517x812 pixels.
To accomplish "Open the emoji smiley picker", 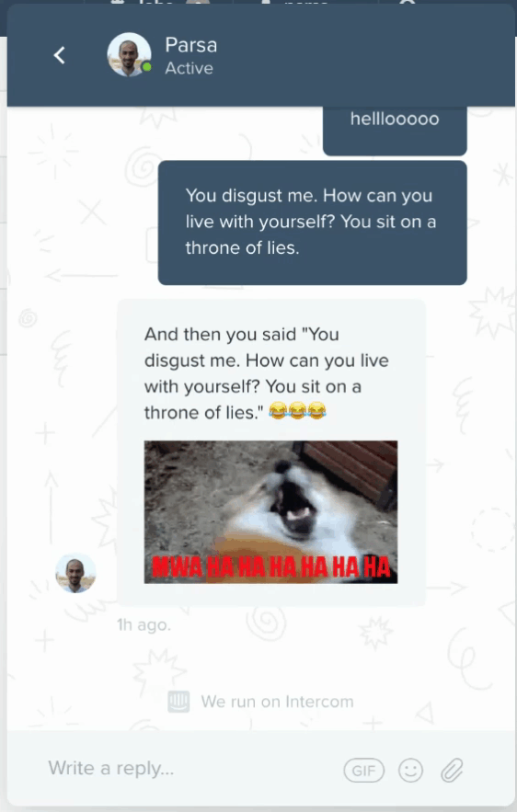I will pos(410,770).
